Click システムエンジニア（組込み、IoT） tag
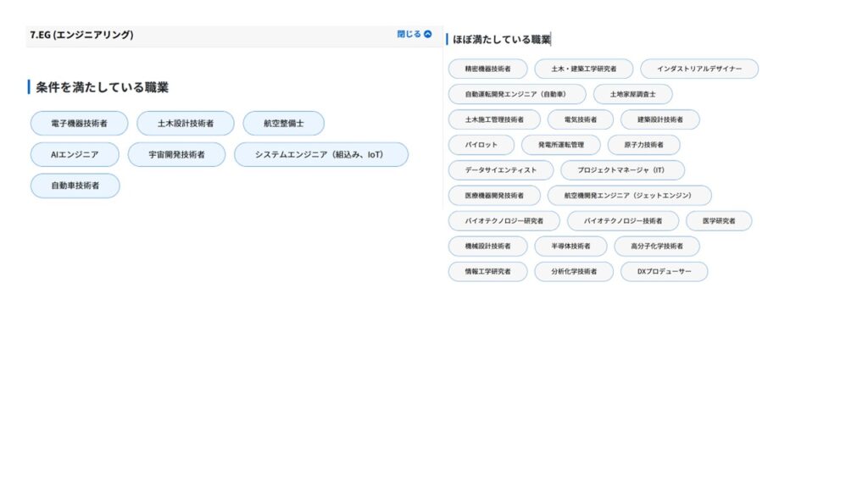The width and height of the screenshot is (868, 488). (320, 154)
